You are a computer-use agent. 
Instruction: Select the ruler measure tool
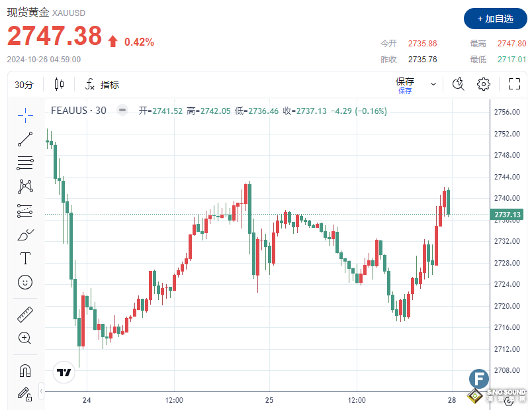click(x=25, y=314)
